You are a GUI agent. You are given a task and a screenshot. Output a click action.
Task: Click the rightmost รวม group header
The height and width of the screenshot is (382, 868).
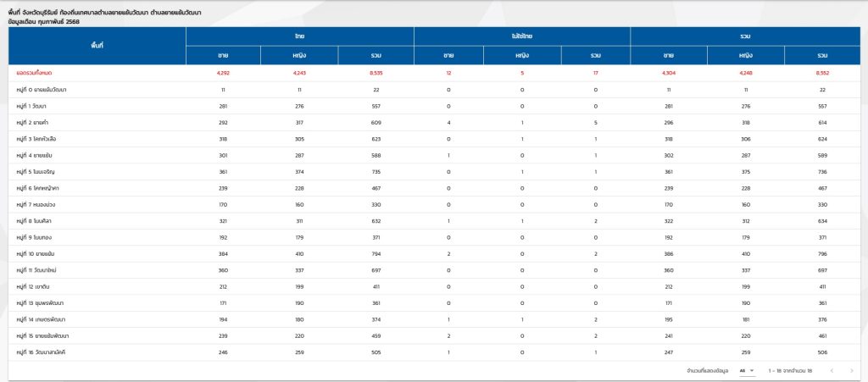[x=744, y=36]
